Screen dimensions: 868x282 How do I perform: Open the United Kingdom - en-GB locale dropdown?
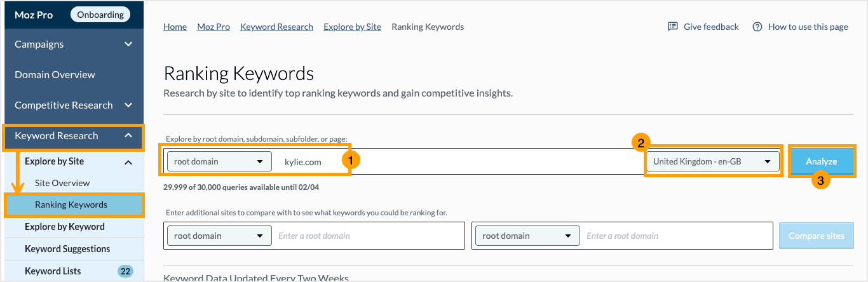[712, 161]
